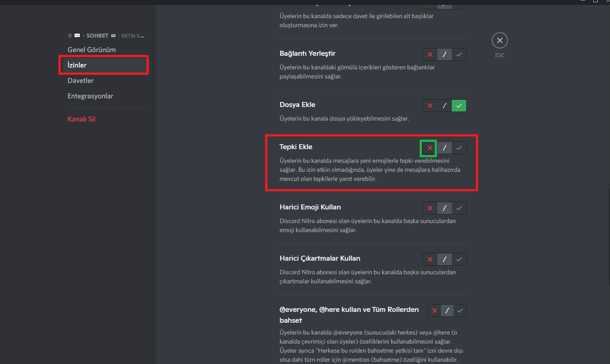Deny the Harici Emoji Kullan permission

click(x=430, y=208)
